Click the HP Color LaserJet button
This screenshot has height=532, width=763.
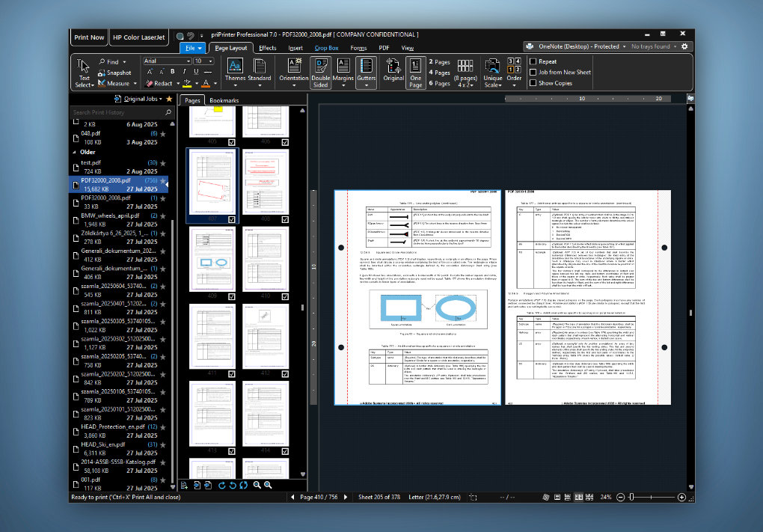[x=140, y=37]
